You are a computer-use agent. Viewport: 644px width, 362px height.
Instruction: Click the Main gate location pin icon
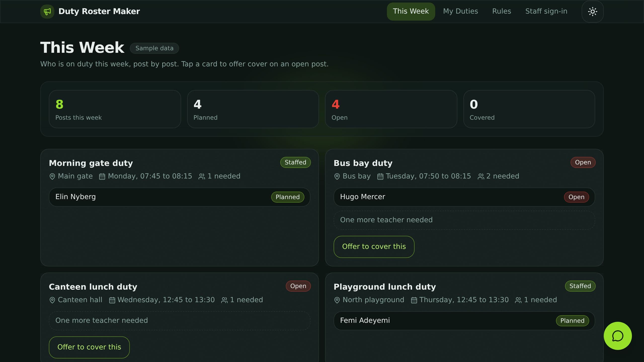pos(52,176)
